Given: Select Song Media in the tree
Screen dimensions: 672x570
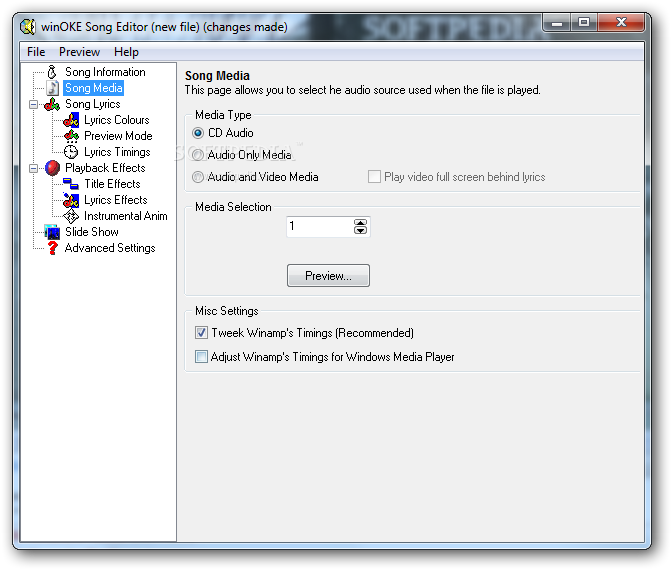Looking at the screenshot, I should 93,88.
